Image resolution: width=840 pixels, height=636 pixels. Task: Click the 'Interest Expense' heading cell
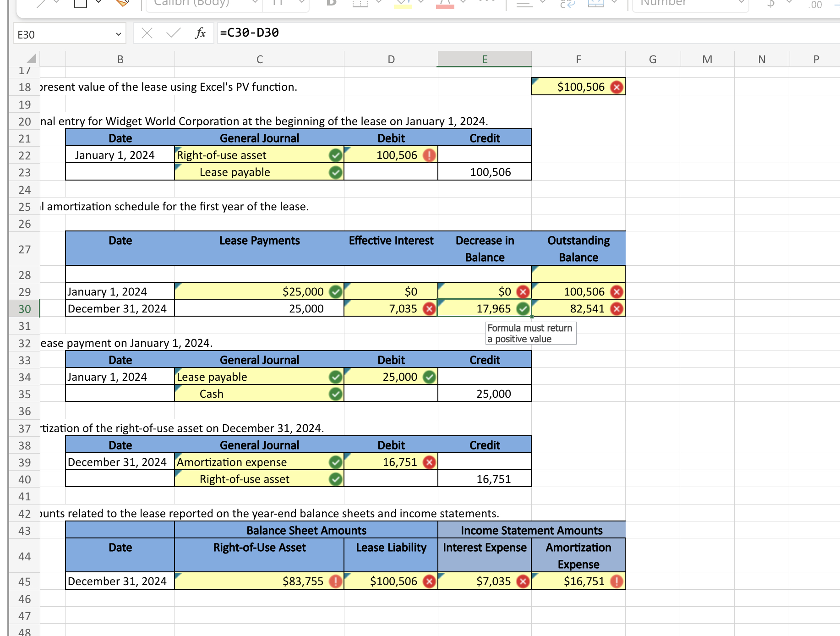point(485,555)
